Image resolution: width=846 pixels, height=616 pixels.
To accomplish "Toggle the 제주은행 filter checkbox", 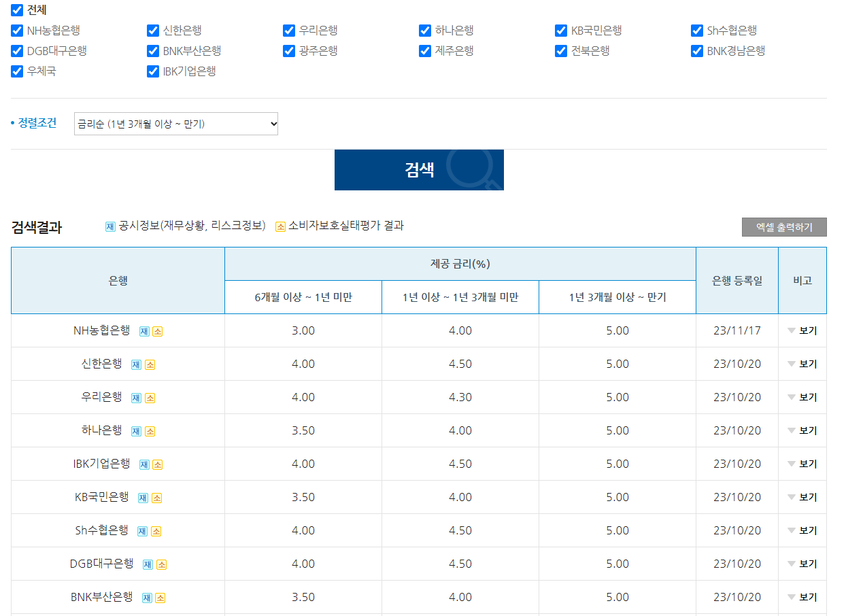I will tap(425, 51).
